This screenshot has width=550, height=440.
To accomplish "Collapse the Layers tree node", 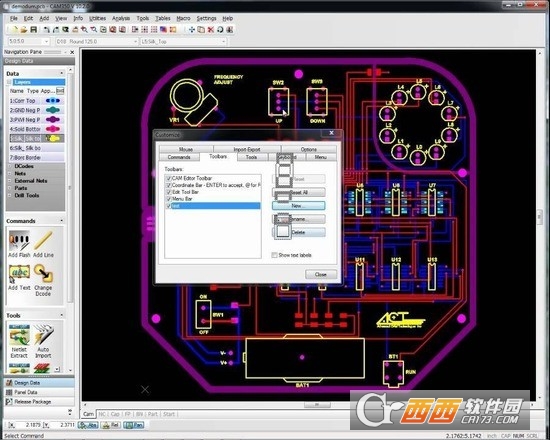I will click(9, 82).
